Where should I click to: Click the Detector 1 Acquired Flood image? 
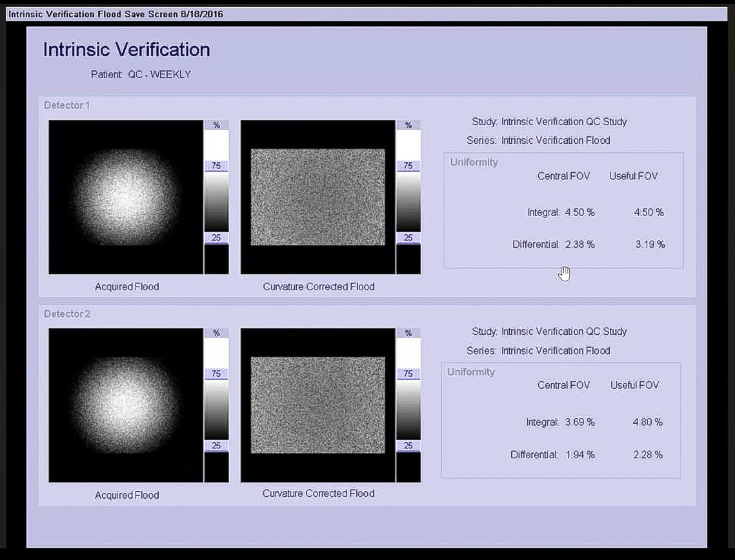126,197
